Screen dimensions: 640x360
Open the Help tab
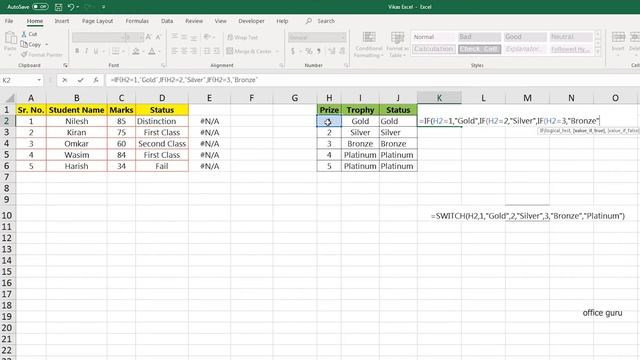[282, 21]
